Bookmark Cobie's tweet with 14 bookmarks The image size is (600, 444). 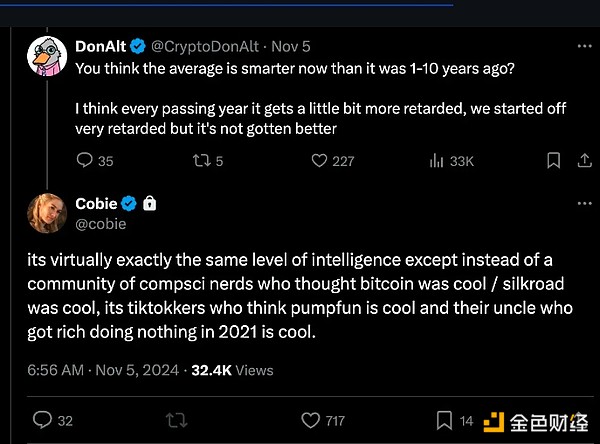(x=444, y=420)
